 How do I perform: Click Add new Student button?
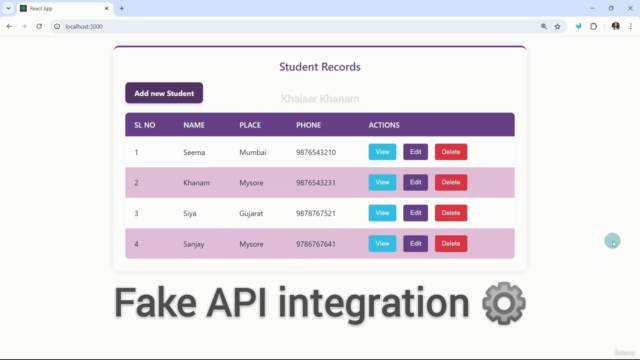coord(164,93)
